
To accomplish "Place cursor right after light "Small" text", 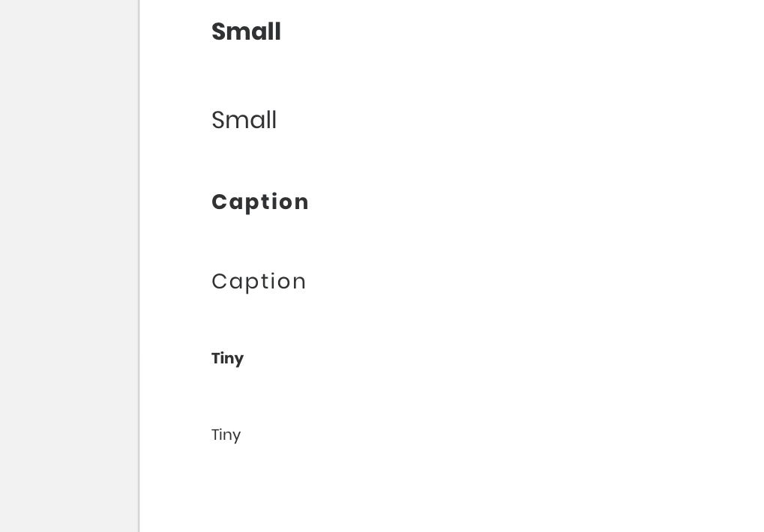I will point(277,120).
